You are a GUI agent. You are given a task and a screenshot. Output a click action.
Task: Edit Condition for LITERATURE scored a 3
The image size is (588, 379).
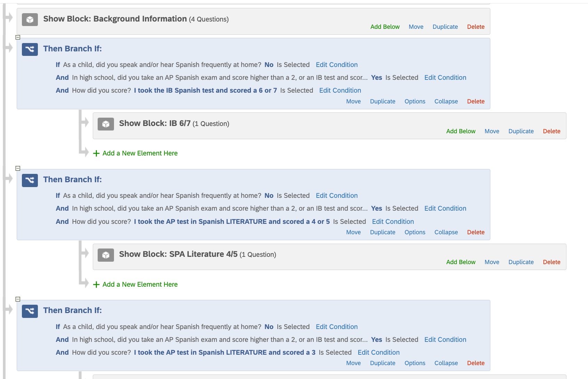[x=379, y=352]
